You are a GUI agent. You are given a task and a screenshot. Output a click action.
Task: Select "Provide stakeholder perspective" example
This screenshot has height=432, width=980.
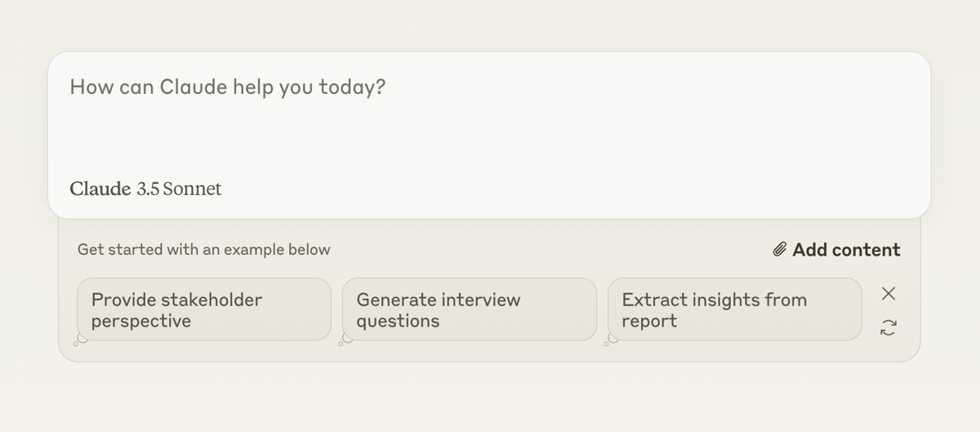point(204,309)
